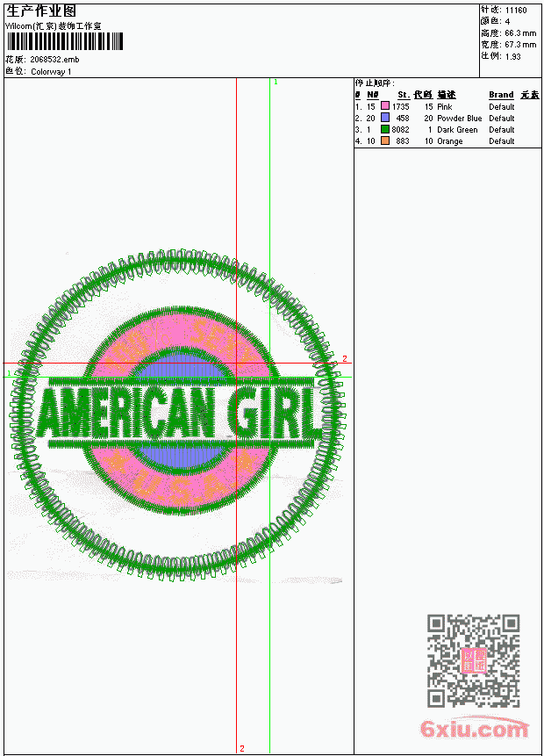Click the Brand column header

pyautogui.click(x=501, y=95)
